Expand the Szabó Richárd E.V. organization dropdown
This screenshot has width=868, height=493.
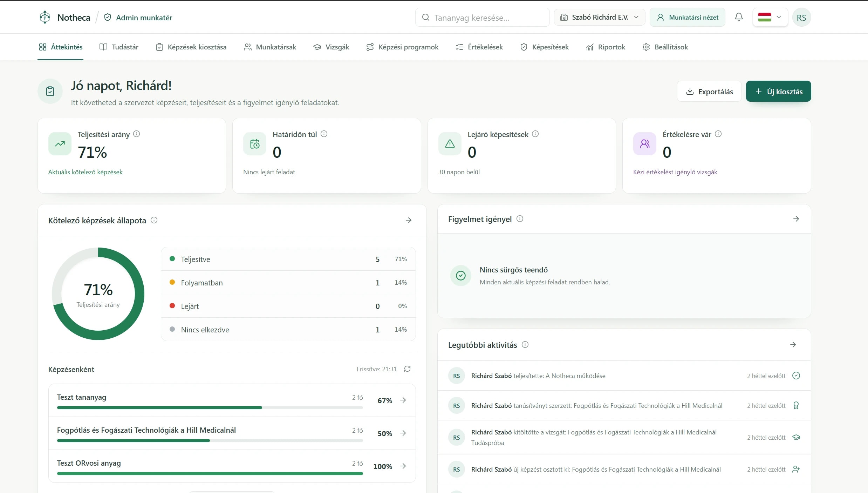[599, 17]
